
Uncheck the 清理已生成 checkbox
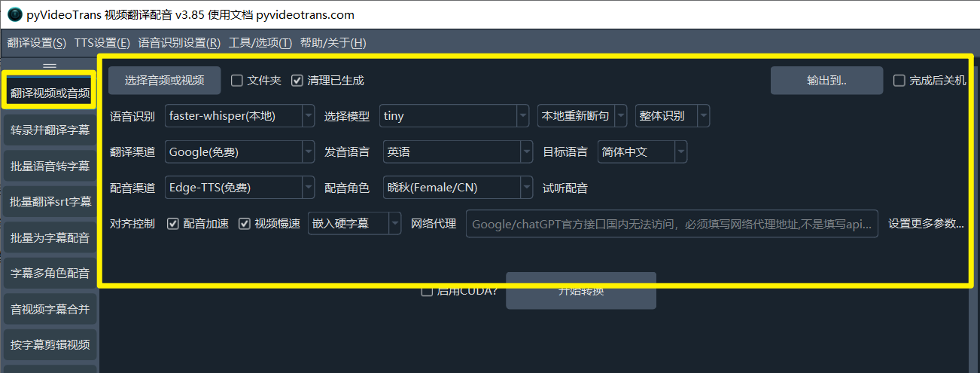click(297, 81)
